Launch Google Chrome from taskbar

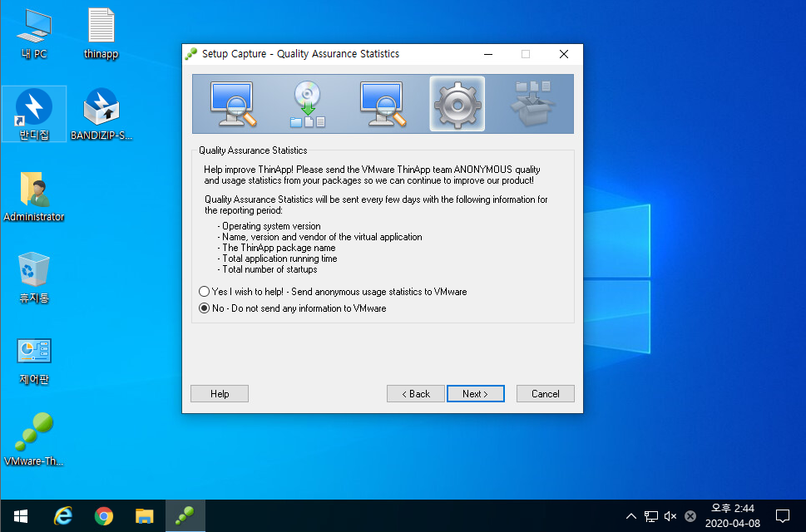point(104,516)
